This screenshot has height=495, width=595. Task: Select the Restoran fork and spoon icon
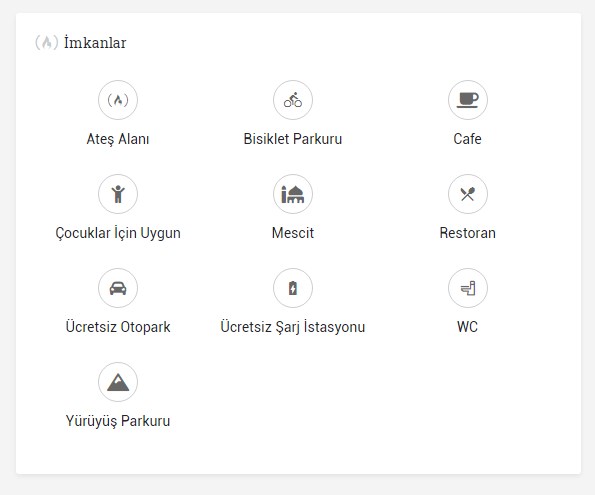(x=468, y=194)
